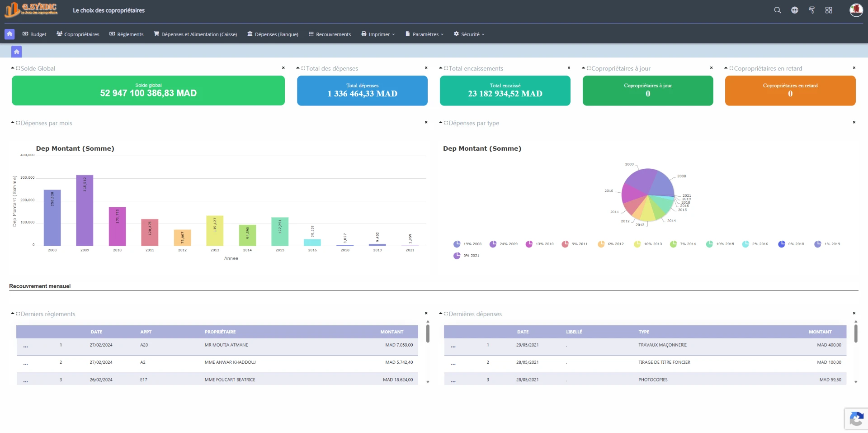Go to the home icon in navbar
868x433 pixels.
tap(9, 34)
